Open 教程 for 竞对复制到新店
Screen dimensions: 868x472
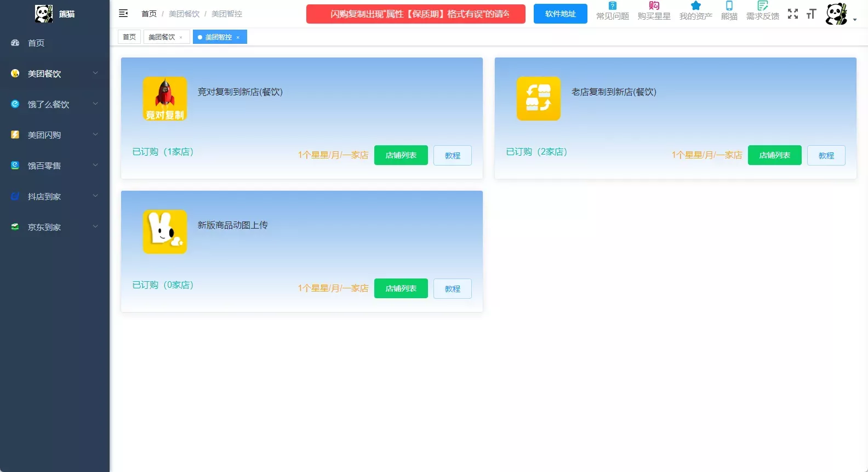(453, 155)
